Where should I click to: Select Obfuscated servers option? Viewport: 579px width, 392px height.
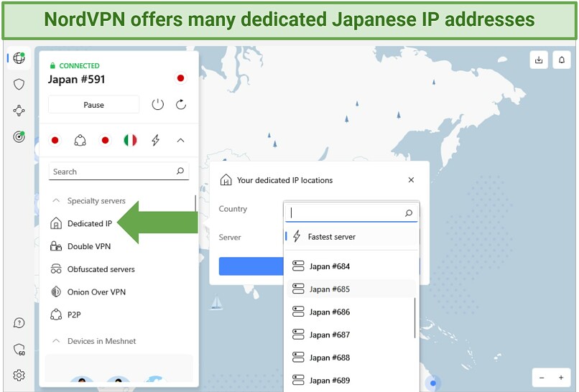[101, 269]
